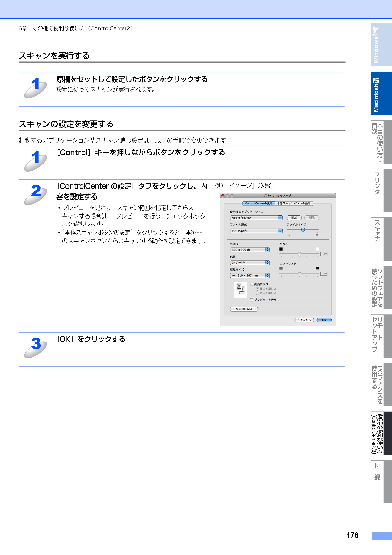The width and height of the screenshot is (392, 555).
Task: Select the 長辺を綴じる radio button
Action: [x=257, y=289]
